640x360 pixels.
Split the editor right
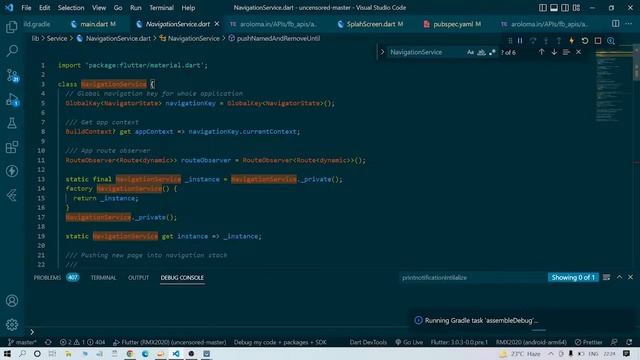pos(616,24)
